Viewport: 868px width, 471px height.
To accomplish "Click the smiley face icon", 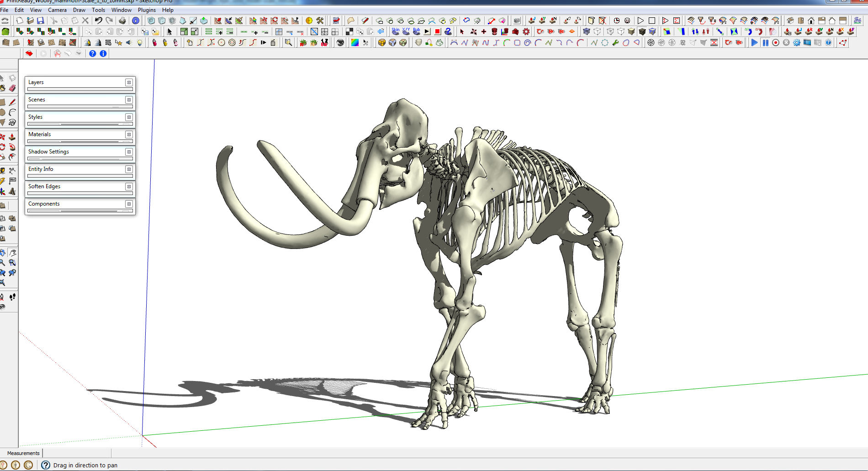I will coord(627,21).
